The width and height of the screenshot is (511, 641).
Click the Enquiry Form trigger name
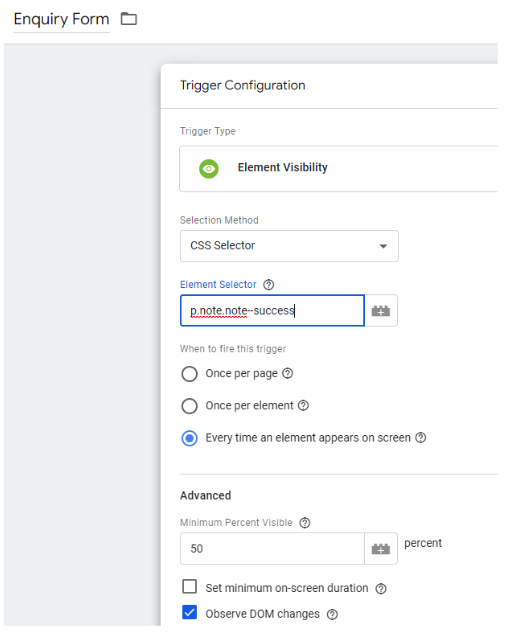pos(61,19)
